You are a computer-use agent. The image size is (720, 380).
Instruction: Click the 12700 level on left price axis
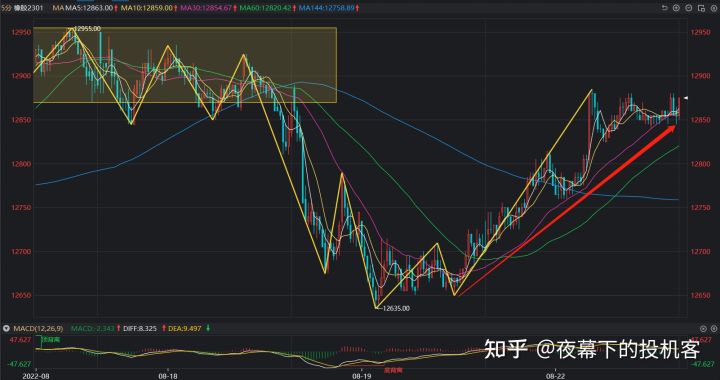click(x=21, y=251)
